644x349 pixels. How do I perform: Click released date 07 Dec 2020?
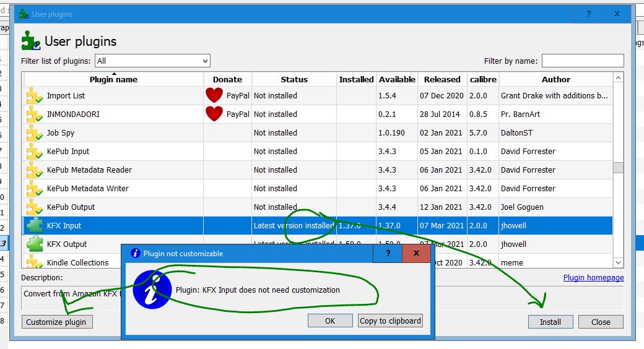click(442, 96)
